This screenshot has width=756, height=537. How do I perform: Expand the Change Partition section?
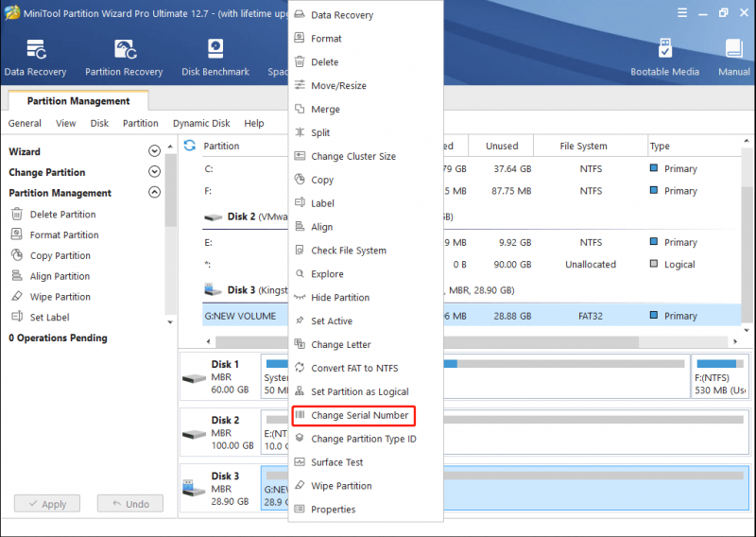154,172
